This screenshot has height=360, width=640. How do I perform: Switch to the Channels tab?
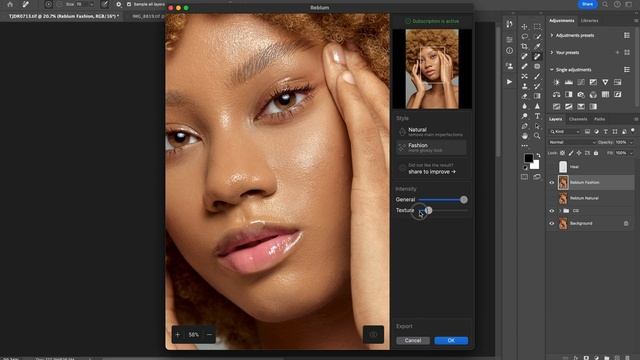pos(578,119)
